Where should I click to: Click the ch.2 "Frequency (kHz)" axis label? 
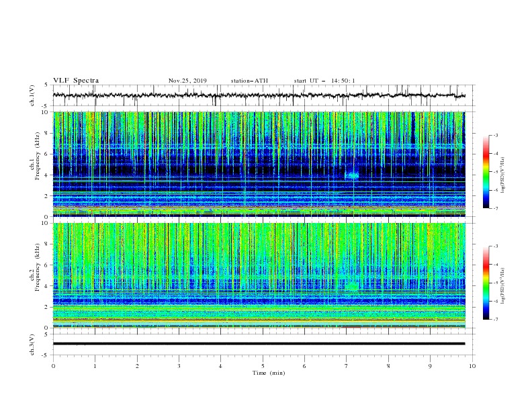click(37, 267)
